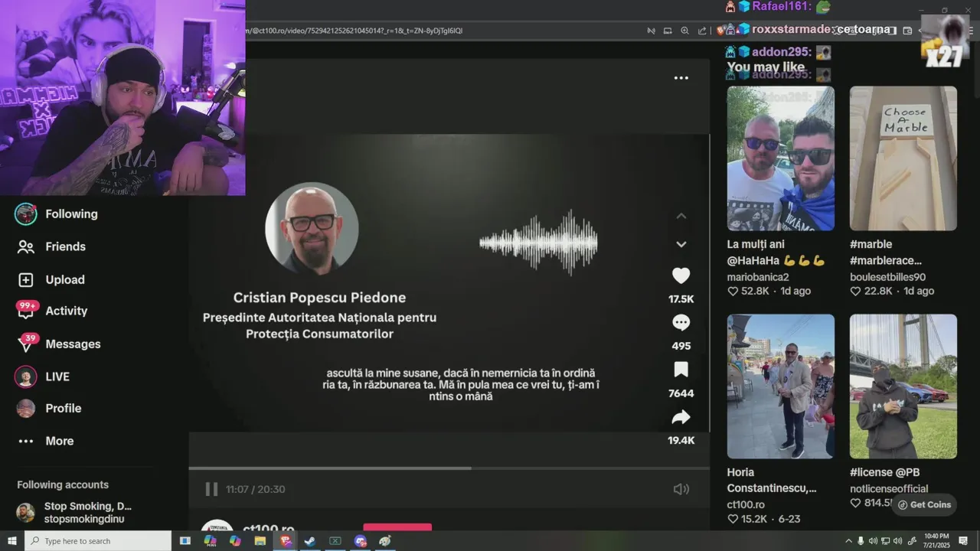Image resolution: width=980 pixels, height=551 pixels.
Task: Open Steam from the taskbar
Action: 310,541
